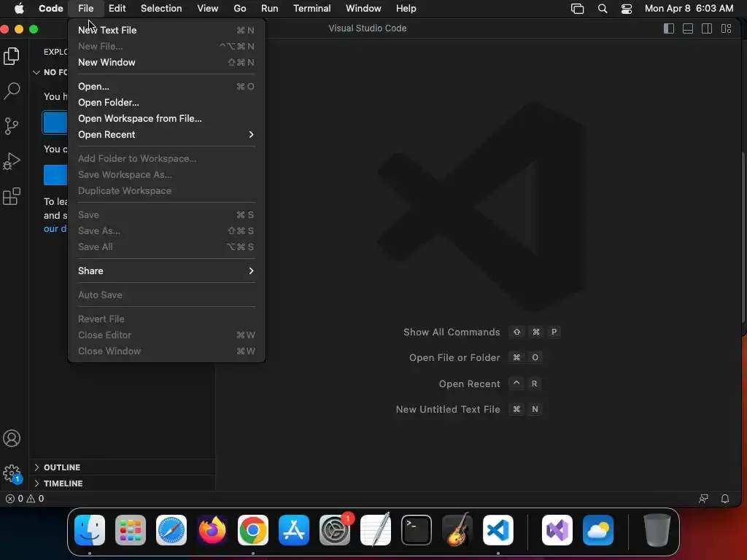Open the Help menu
747x560 pixels.
click(406, 9)
